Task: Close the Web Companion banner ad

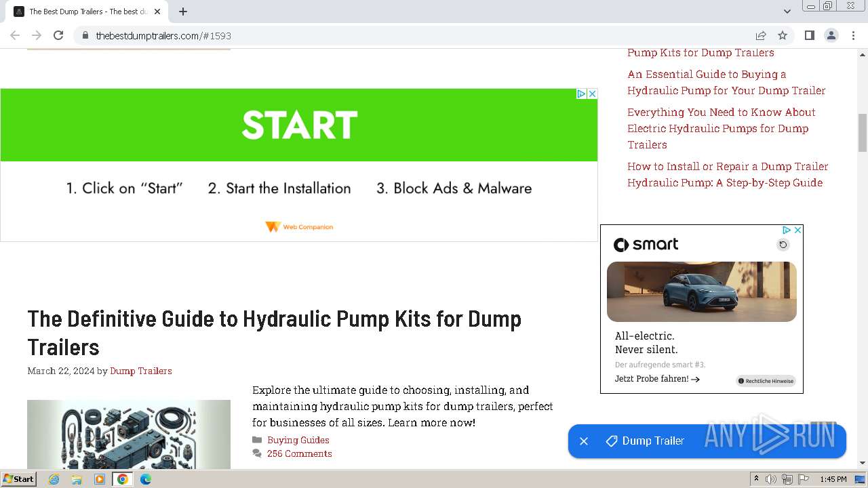Action: (592, 94)
